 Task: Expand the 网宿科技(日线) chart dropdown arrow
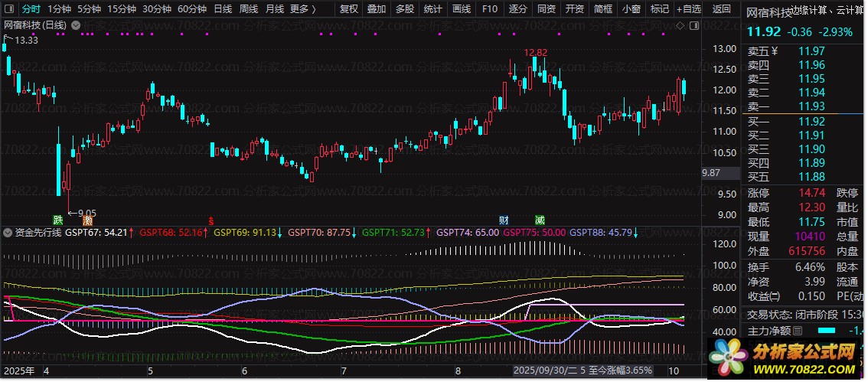point(75,25)
